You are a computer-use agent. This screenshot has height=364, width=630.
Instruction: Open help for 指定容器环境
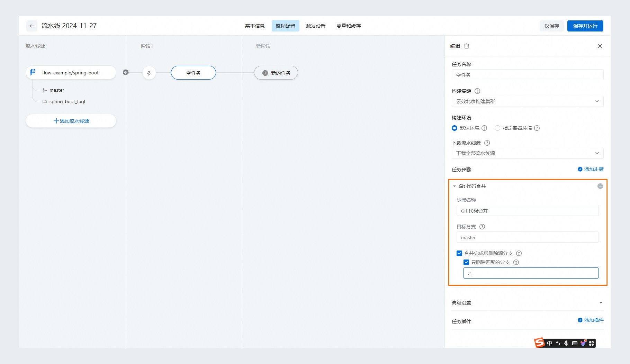[x=537, y=128]
